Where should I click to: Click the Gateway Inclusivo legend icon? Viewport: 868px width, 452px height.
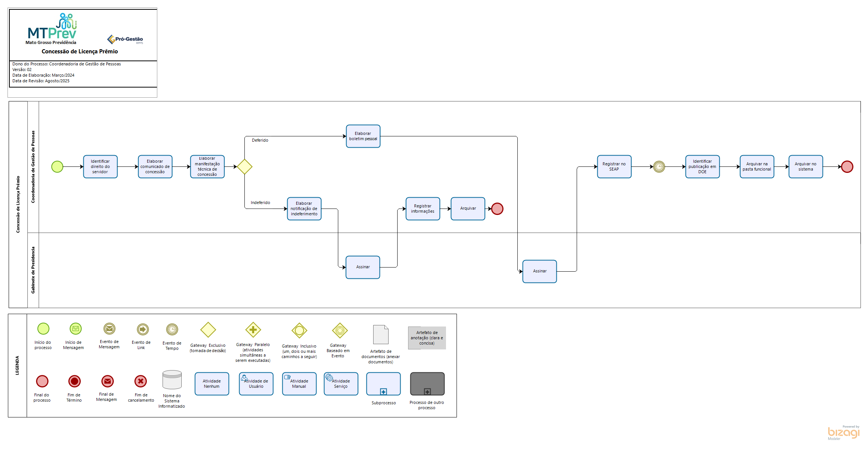point(299,330)
